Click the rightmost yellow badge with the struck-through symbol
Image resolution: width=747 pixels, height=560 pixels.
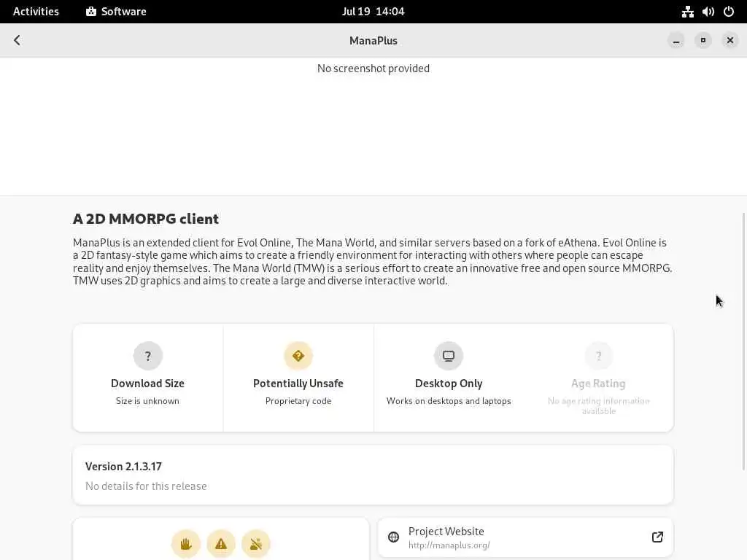[256, 544]
